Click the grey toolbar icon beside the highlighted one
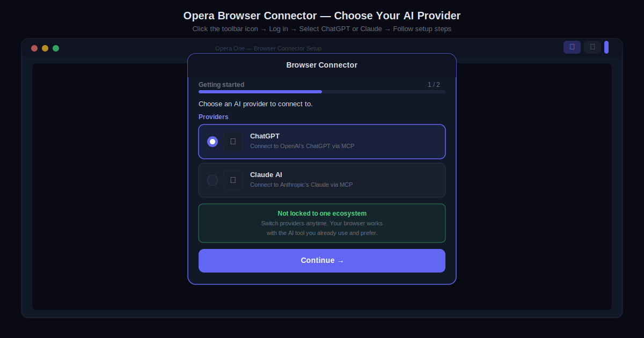This screenshot has height=338, width=644. tap(592, 47)
